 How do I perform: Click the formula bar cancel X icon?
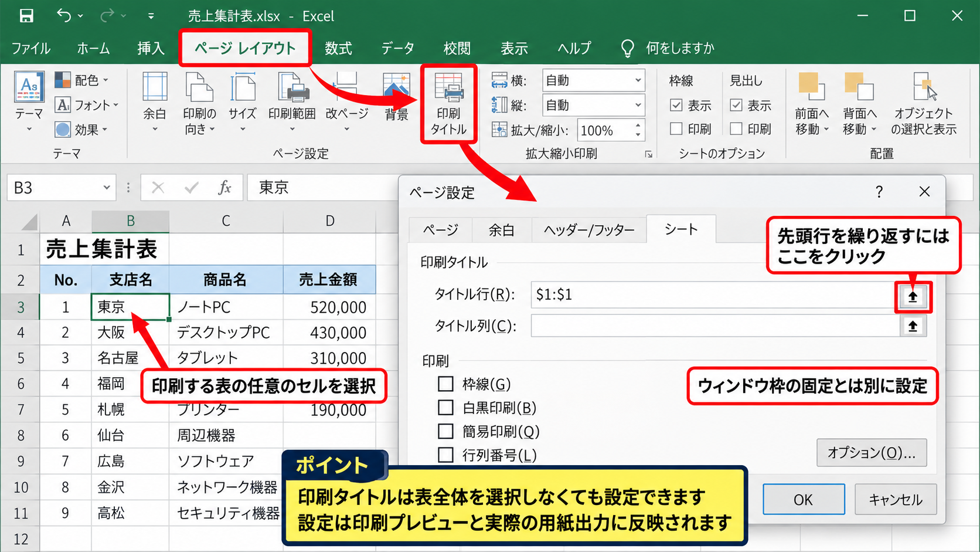(158, 188)
